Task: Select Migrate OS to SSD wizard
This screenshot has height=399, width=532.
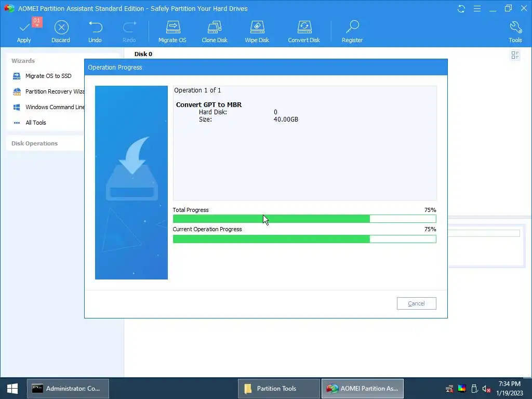Action: [x=42, y=76]
